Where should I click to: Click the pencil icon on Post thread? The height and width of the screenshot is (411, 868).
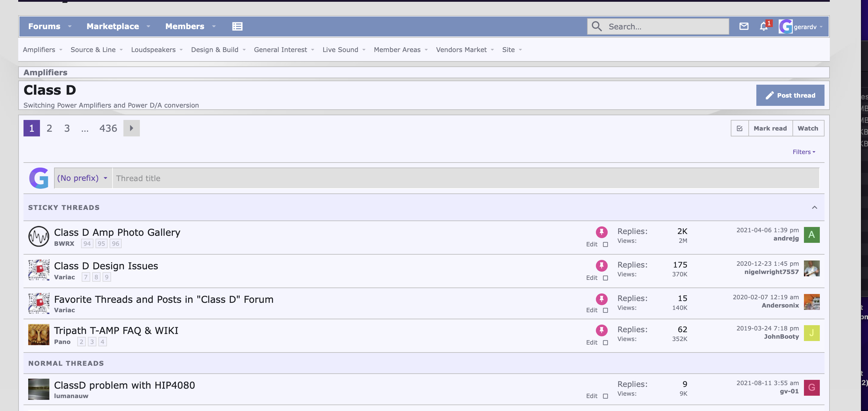[770, 96]
